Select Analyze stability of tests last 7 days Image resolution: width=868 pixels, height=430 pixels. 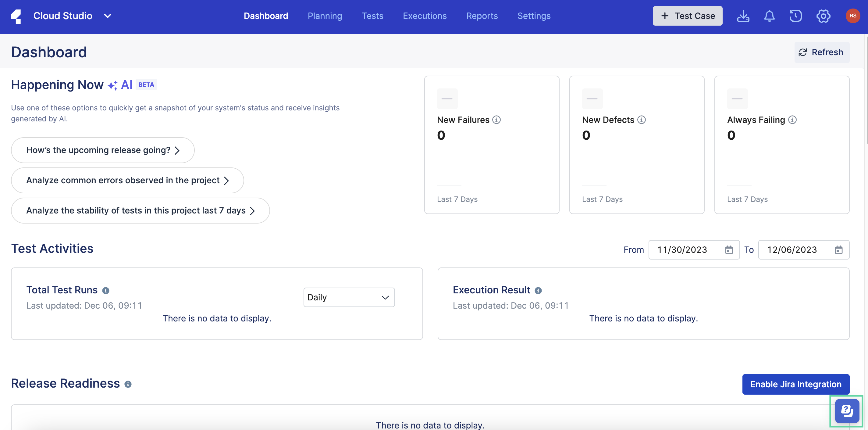tap(141, 210)
